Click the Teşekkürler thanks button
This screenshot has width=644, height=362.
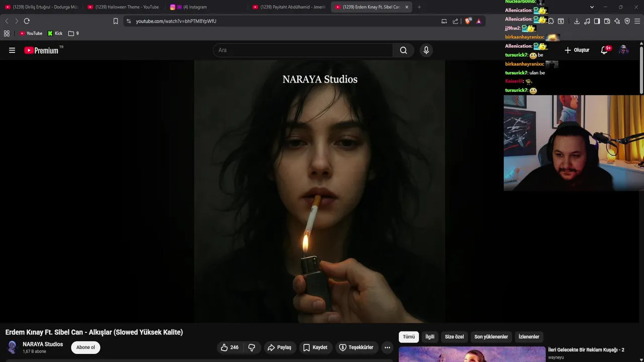[x=356, y=347]
